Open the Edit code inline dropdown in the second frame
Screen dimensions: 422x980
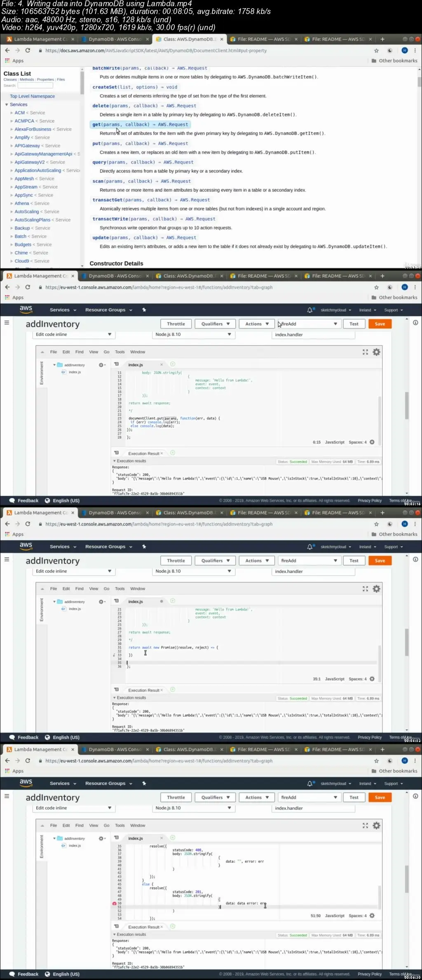(74, 334)
